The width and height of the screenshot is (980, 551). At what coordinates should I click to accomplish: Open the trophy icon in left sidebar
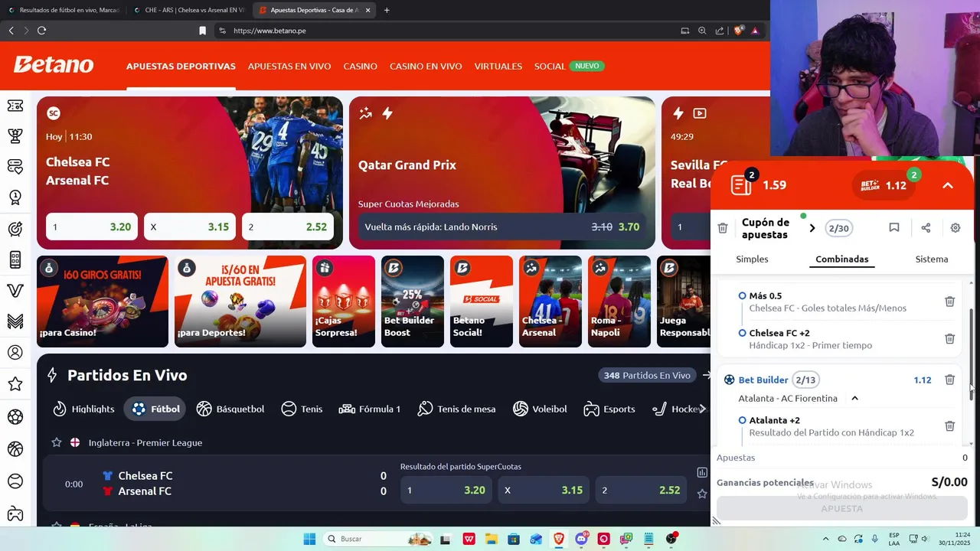point(15,136)
